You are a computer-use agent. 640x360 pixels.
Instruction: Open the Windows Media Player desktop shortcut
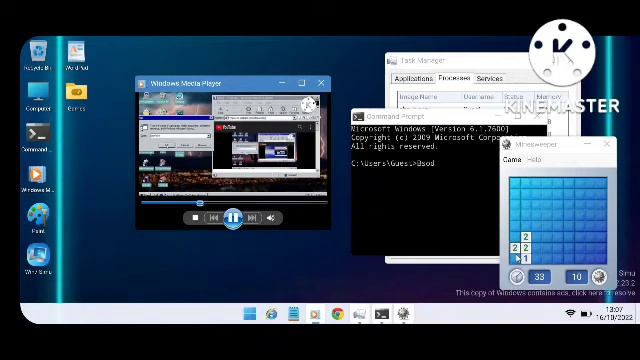38,178
